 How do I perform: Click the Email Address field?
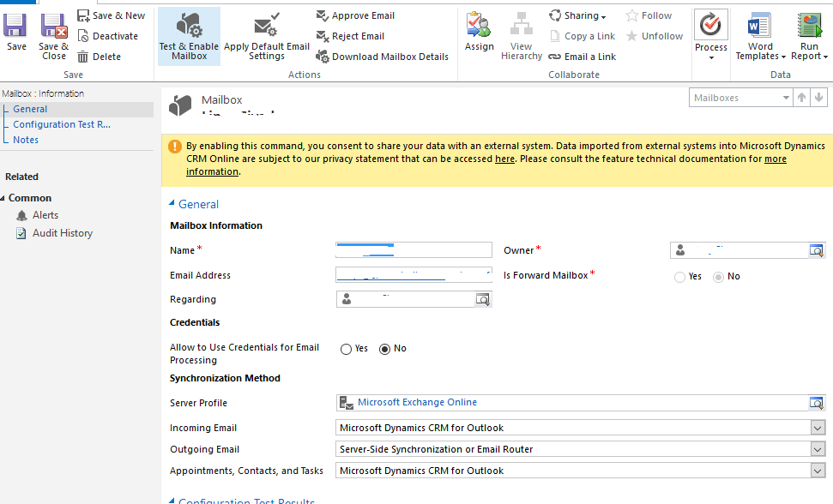413,275
